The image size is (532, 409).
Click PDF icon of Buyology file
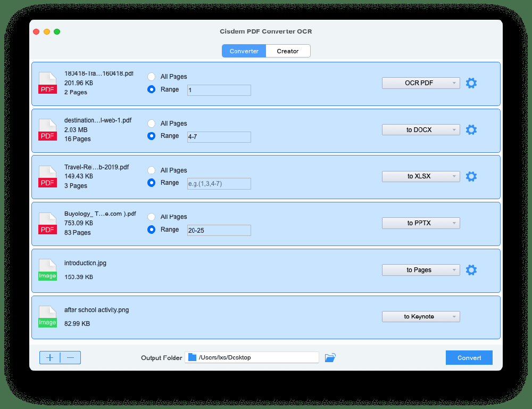47,224
